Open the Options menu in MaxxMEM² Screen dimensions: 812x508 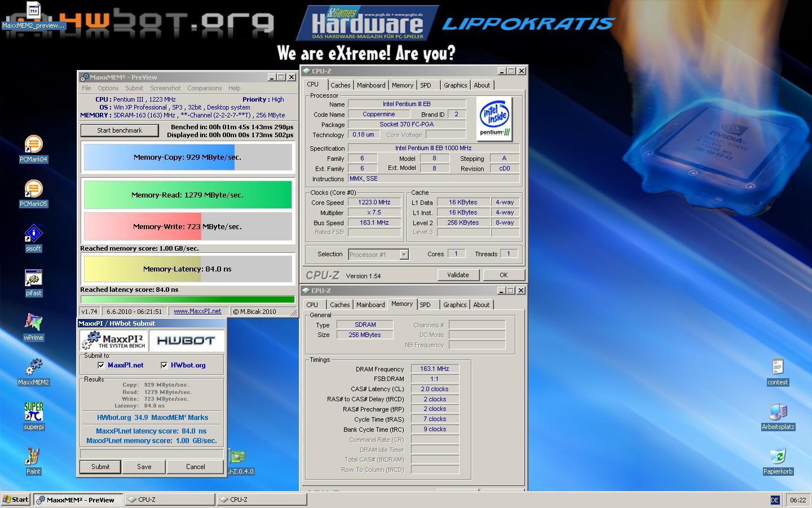point(108,88)
